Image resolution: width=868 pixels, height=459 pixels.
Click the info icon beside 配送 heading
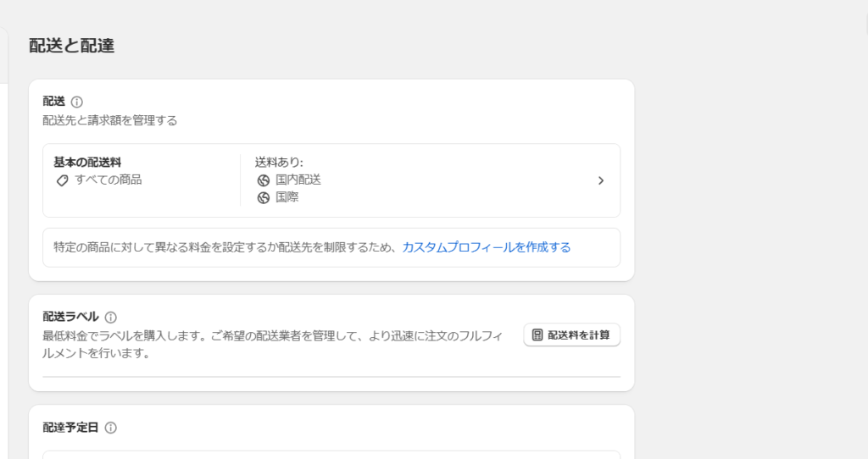click(x=77, y=102)
